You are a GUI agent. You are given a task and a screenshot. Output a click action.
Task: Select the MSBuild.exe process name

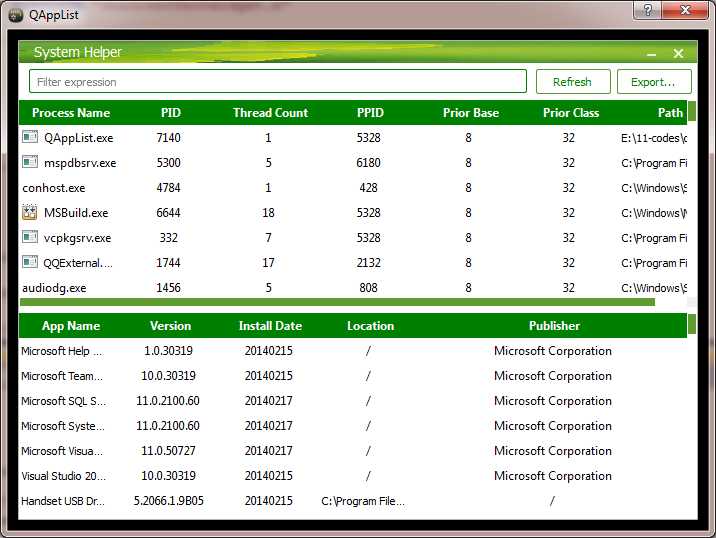[76, 213]
